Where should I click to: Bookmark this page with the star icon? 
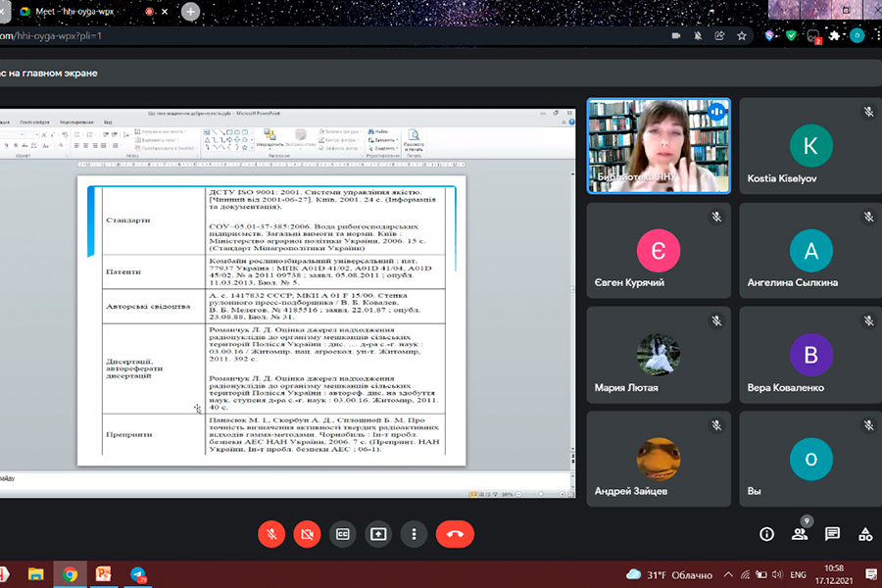pyautogui.click(x=742, y=35)
